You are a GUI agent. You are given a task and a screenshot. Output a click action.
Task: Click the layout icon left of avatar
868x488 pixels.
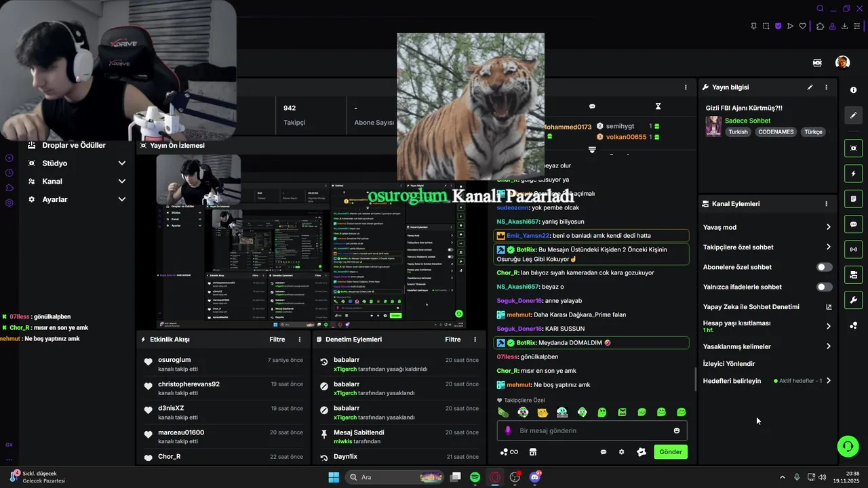(817, 62)
